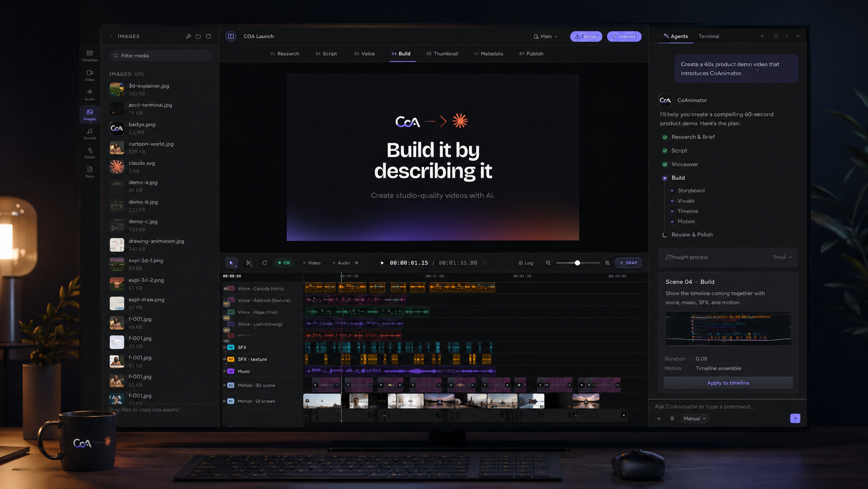This screenshot has width=868, height=489.
Task: Pop out the Agents panel
Action: 776,36
